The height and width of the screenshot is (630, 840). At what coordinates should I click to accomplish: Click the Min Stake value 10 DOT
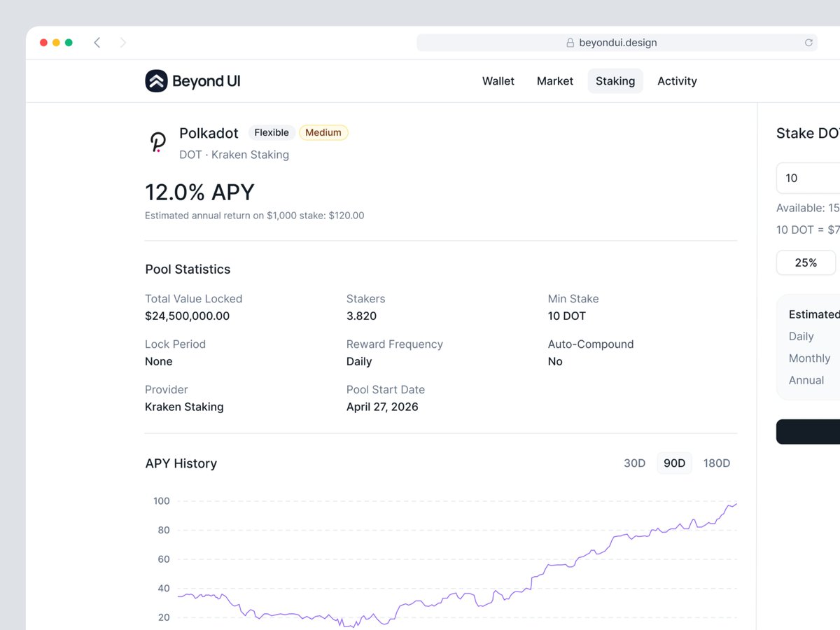567,316
